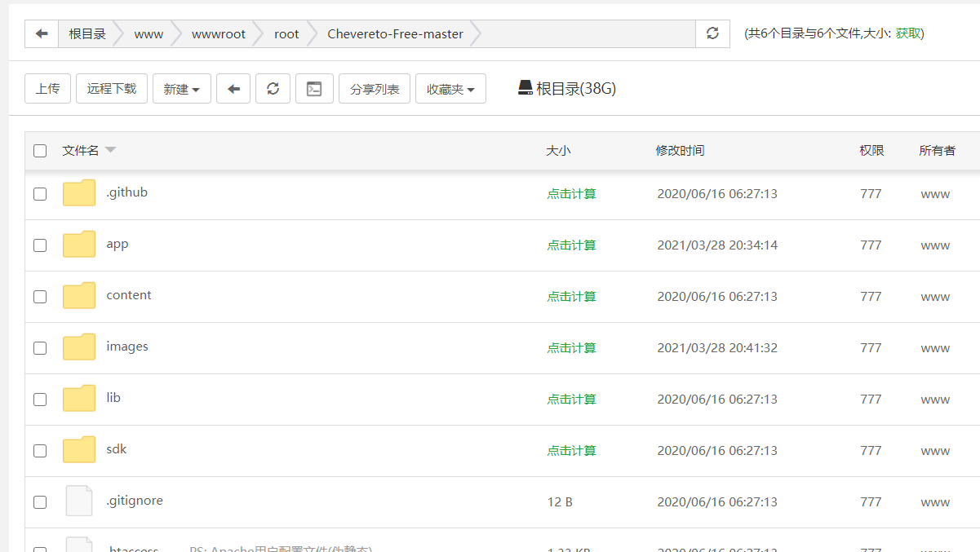
Task: Open the .github folder icon
Action: 79,193
